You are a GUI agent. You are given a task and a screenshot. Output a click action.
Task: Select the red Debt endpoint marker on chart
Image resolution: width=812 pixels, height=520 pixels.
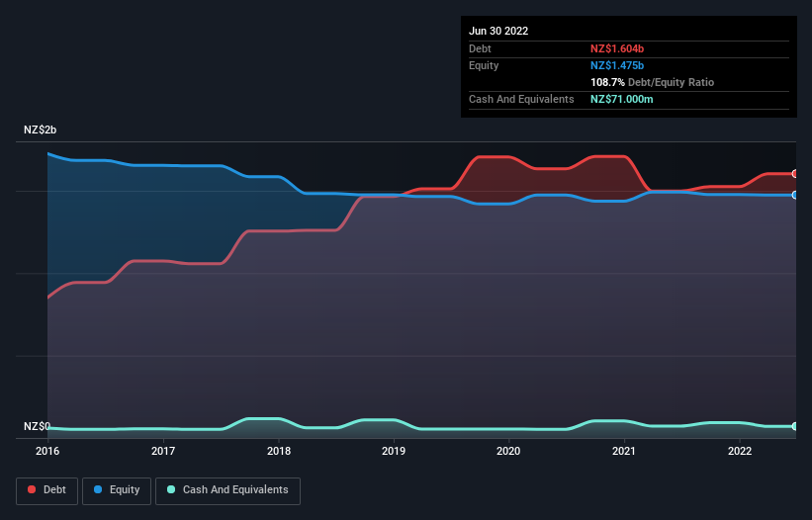tap(795, 174)
